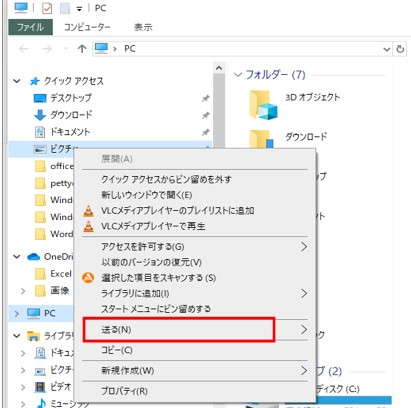Collapse the クイック アクセス tree node
The height and width of the screenshot is (408, 411).
[17, 81]
